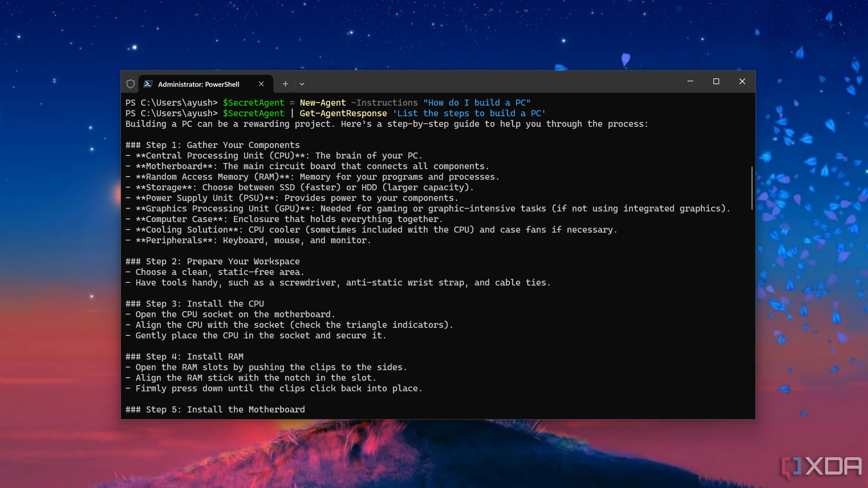
Task: Click the "Central Processing Unit (CPU)" line
Action: 274,156
